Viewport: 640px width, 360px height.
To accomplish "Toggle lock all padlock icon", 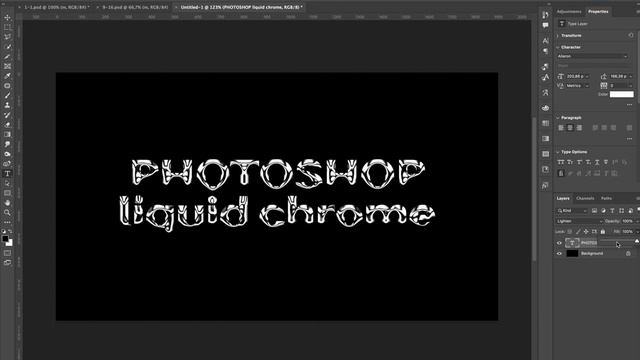I will pos(603,232).
